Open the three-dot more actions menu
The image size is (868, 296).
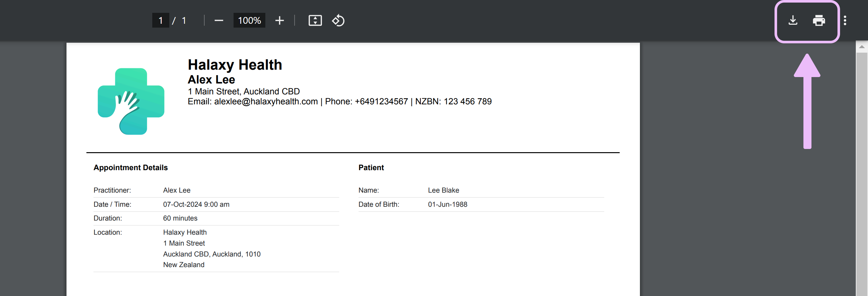point(845,21)
